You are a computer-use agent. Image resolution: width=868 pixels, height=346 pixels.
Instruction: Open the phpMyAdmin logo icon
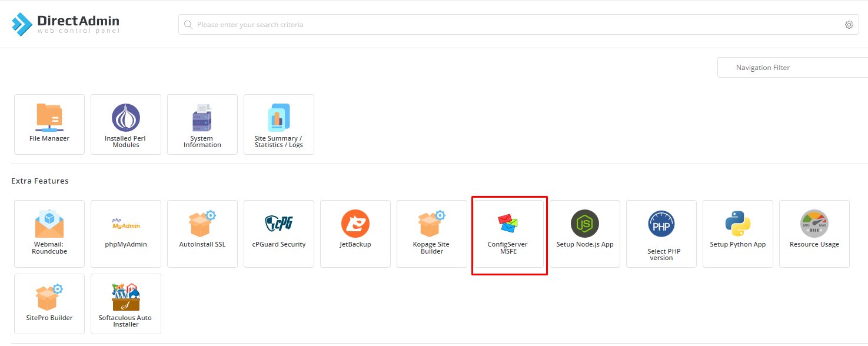point(126,224)
